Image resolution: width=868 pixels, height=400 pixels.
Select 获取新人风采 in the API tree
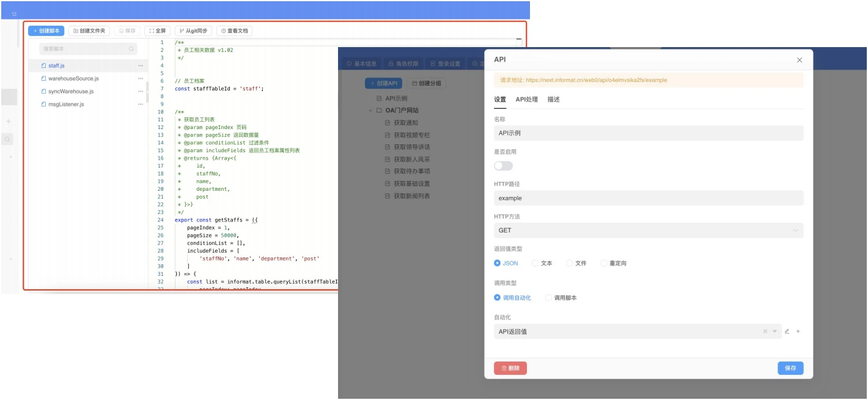tap(411, 160)
